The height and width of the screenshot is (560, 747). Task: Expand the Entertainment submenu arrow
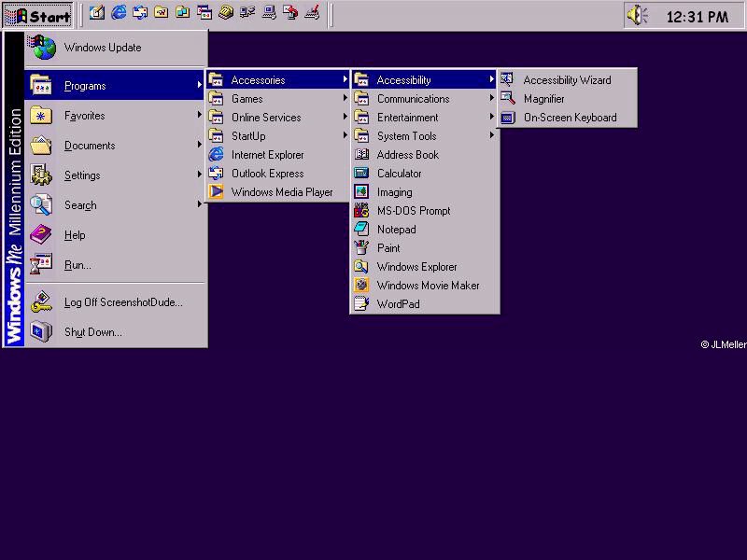pyautogui.click(x=491, y=117)
